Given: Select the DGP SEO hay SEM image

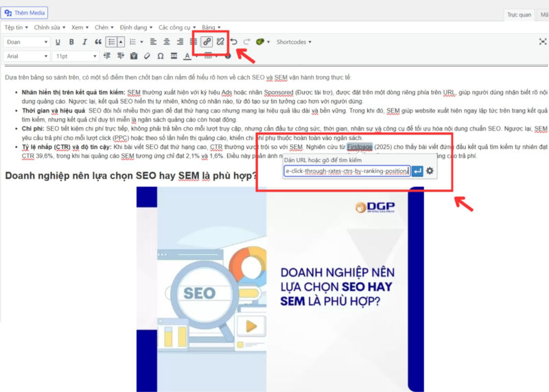Looking at the screenshot, I should click(280, 289).
